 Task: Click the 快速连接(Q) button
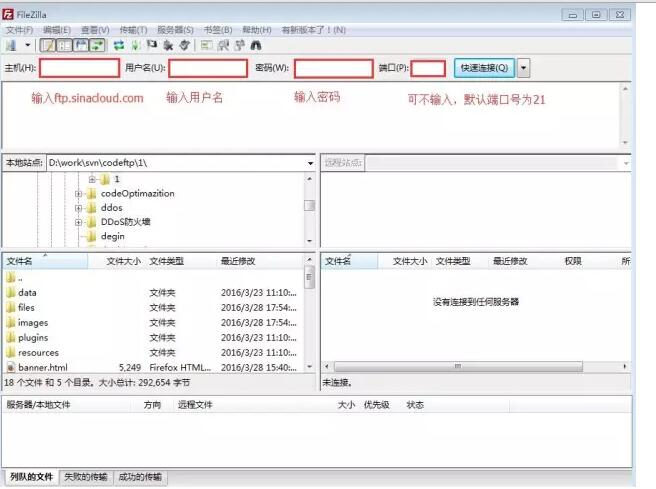click(484, 68)
